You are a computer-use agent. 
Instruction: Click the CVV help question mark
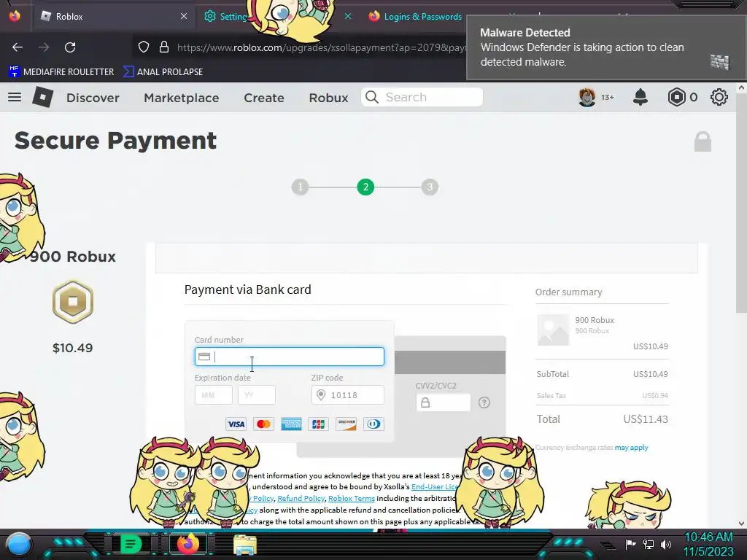484,402
